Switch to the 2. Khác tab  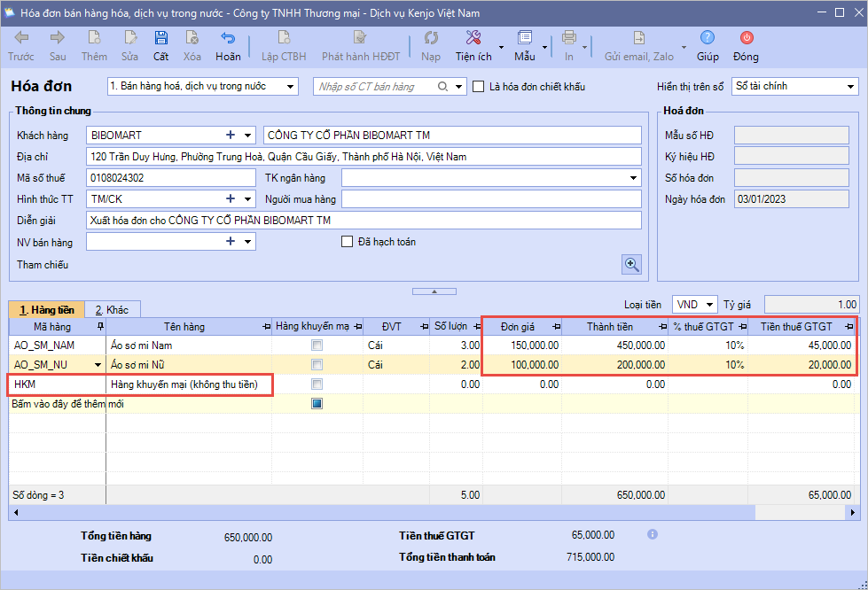[112, 310]
